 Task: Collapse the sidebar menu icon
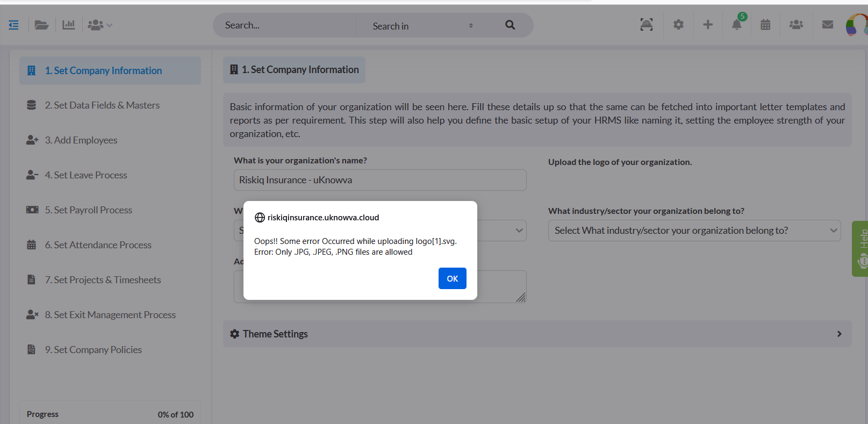pyautogui.click(x=13, y=25)
